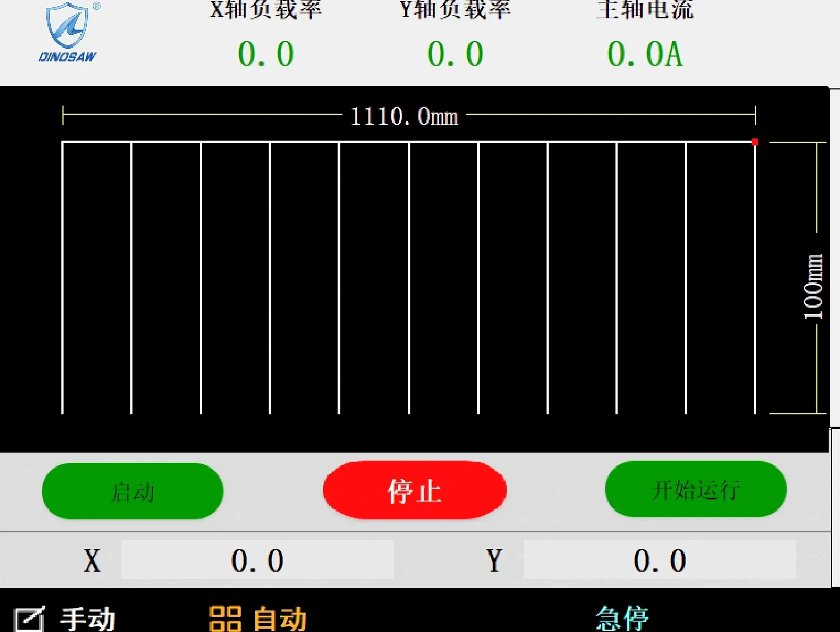Click the Y轴负载率 reading value
Viewport: 840px width, 632px height.
pyautogui.click(x=456, y=54)
